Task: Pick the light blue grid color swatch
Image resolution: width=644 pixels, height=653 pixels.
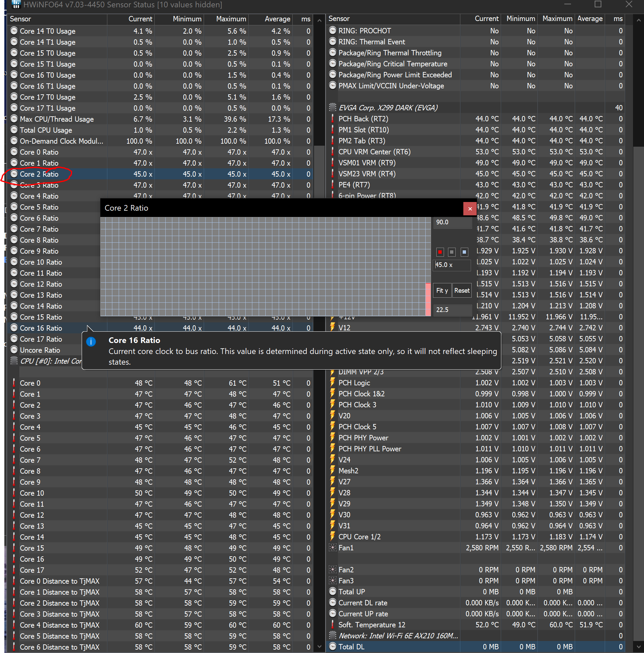Action: [x=464, y=252]
